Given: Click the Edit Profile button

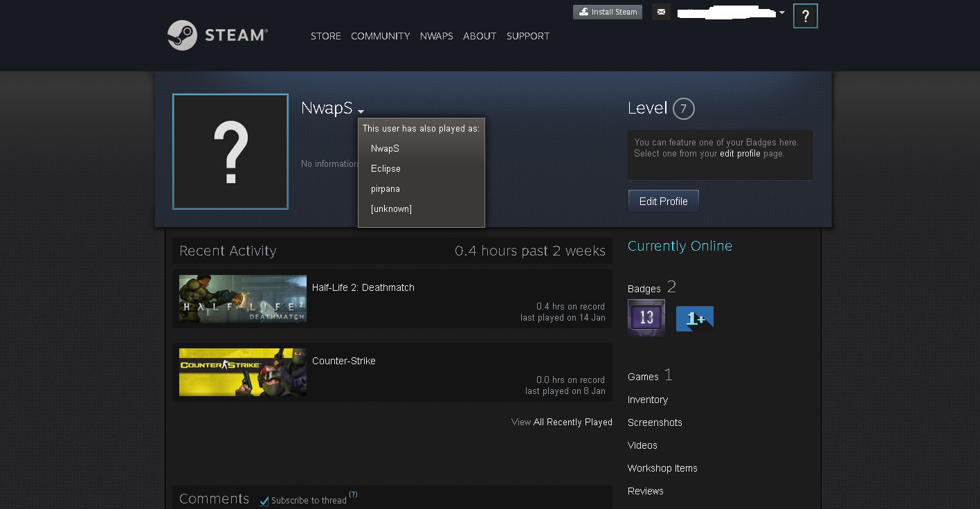Looking at the screenshot, I should (x=664, y=201).
